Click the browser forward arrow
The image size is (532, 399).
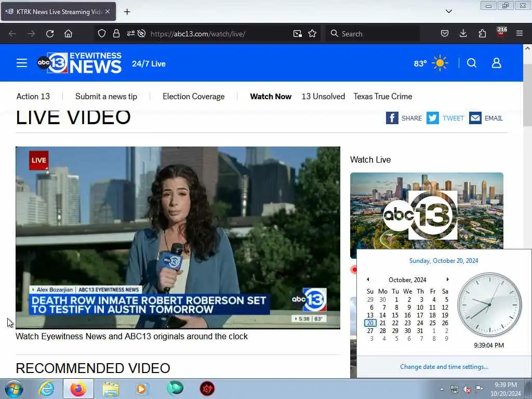pyautogui.click(x=31, y=34)
